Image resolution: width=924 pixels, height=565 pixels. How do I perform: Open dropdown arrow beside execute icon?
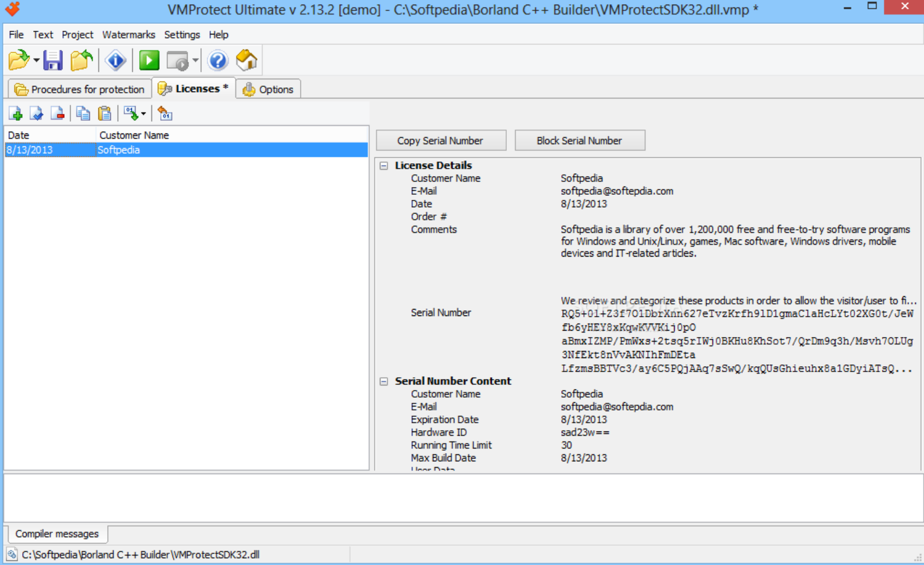[x=195, y=60]
